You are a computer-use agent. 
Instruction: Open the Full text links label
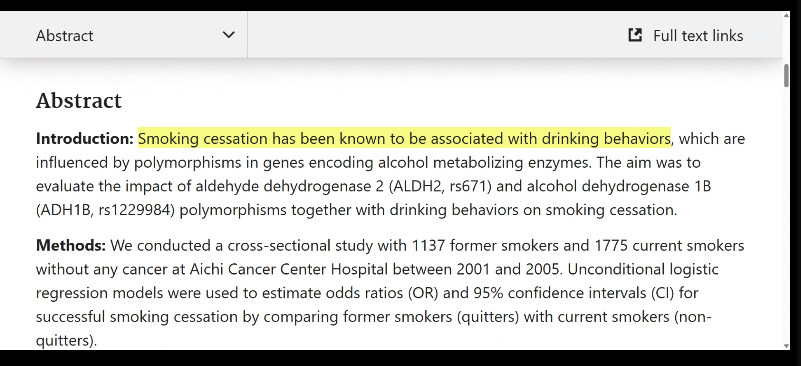tap(698, 36)
